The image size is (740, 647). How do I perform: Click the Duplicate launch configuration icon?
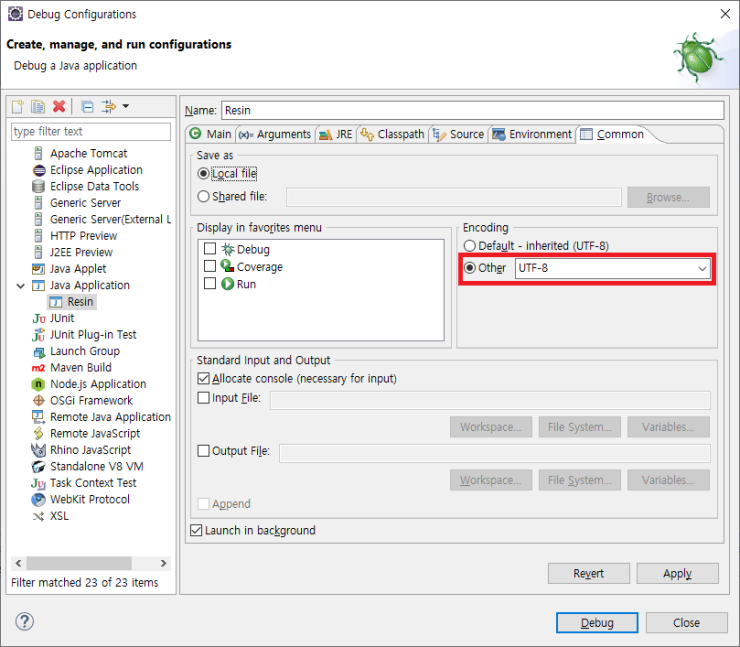(x=38, y=107)
